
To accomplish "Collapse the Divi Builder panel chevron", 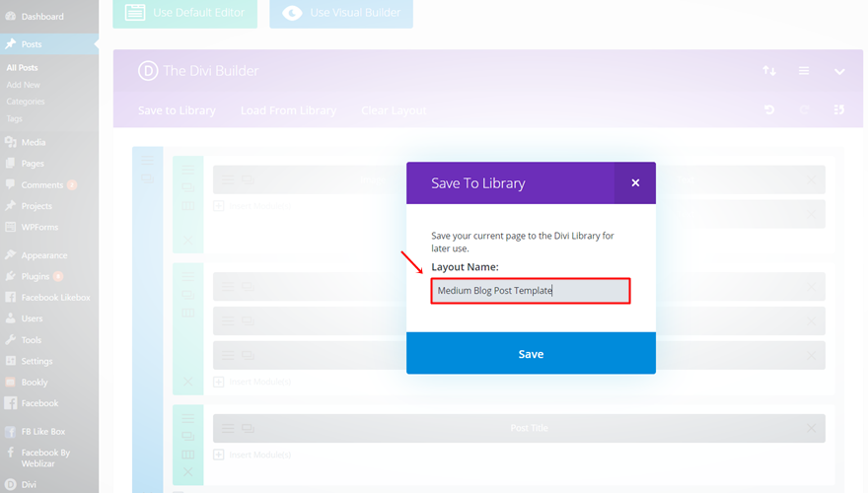I will [839, 71].
